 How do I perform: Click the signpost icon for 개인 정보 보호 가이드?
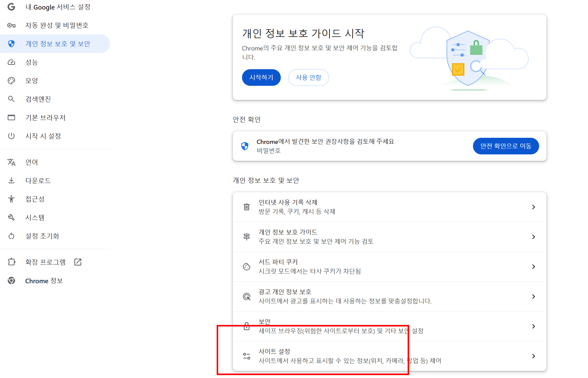(x=247, y=237)
